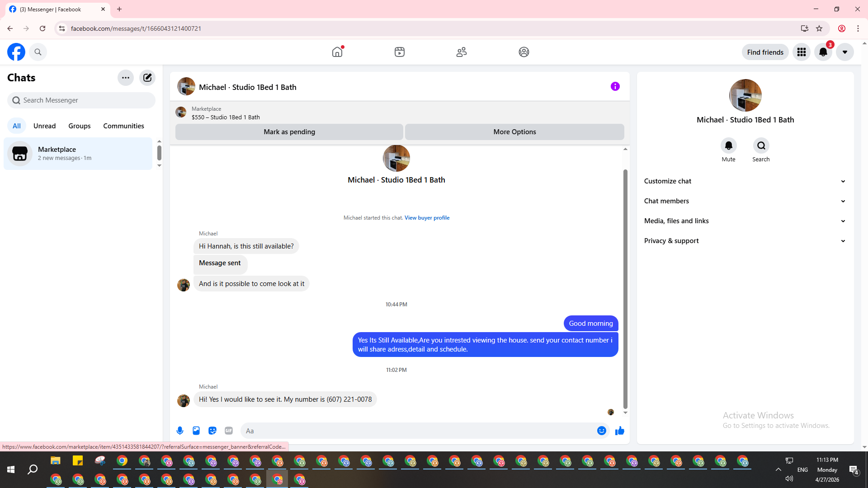The height and width of the screenshot is (488, 868).
Task: Start a new message with compose icon
Action: [x=147, y=78]
